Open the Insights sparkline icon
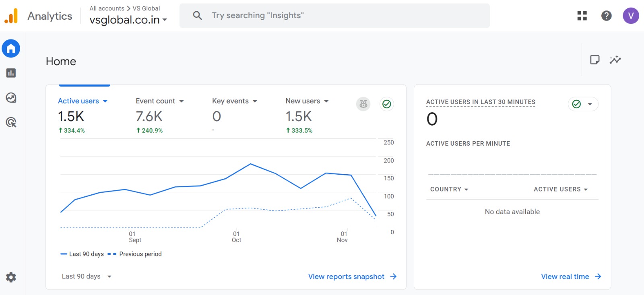This screenshot has width=644, height=295. pos(615,60)
